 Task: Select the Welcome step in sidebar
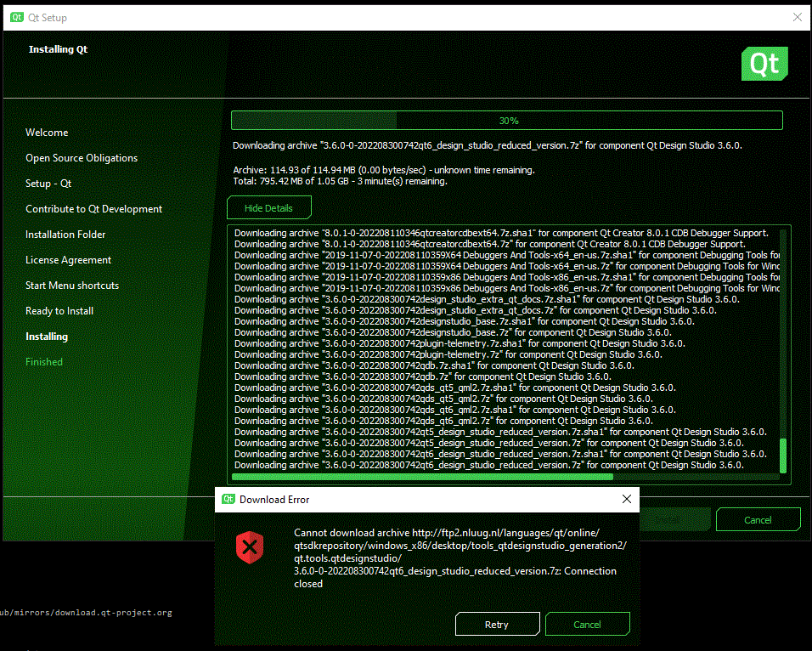coord(47,133)
